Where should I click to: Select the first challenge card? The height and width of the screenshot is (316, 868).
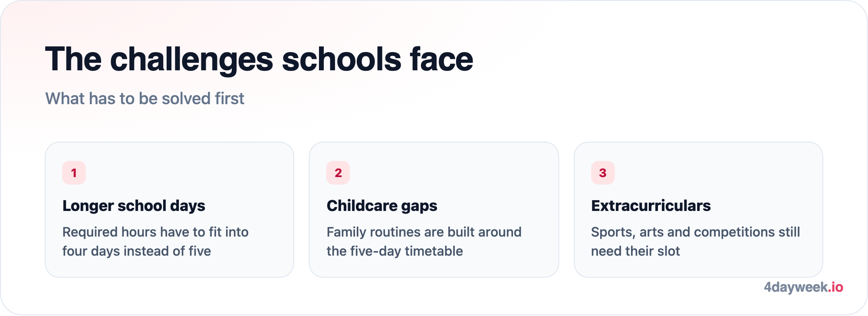(169, 210)
